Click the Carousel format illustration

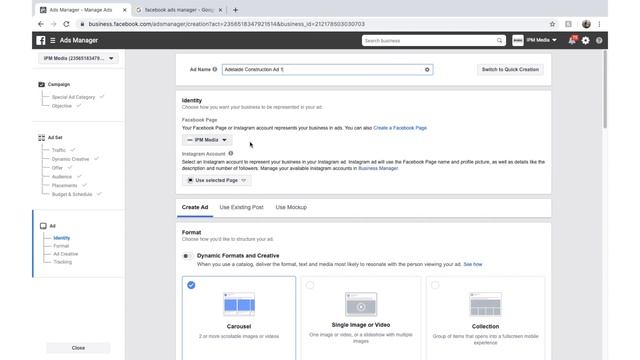tap(239, 304)
